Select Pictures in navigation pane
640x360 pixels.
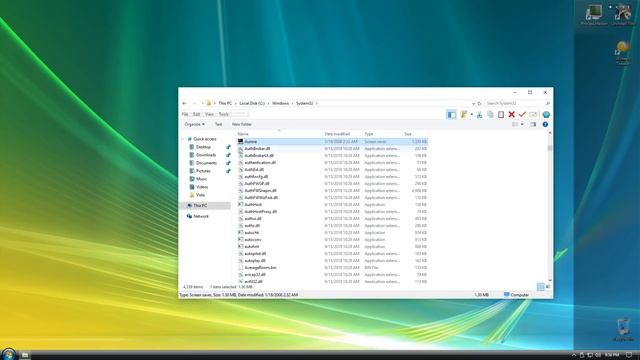[203, 171]
